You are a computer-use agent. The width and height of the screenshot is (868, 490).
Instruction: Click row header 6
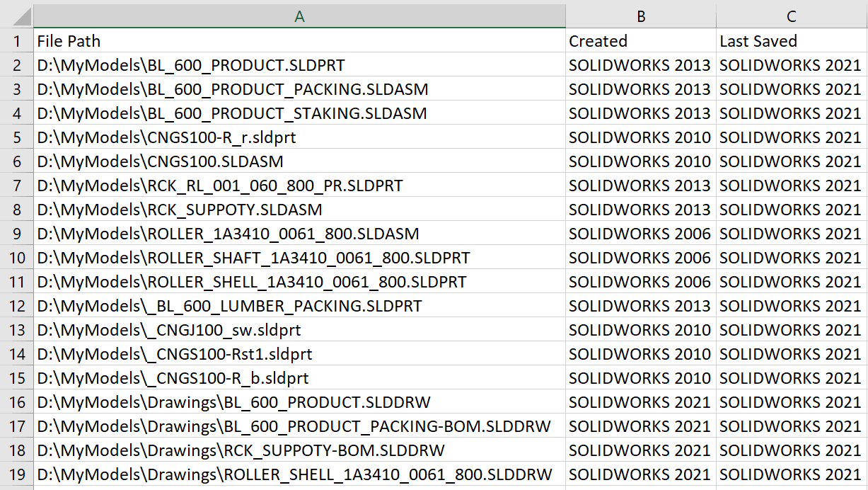(x=16, y=161)
